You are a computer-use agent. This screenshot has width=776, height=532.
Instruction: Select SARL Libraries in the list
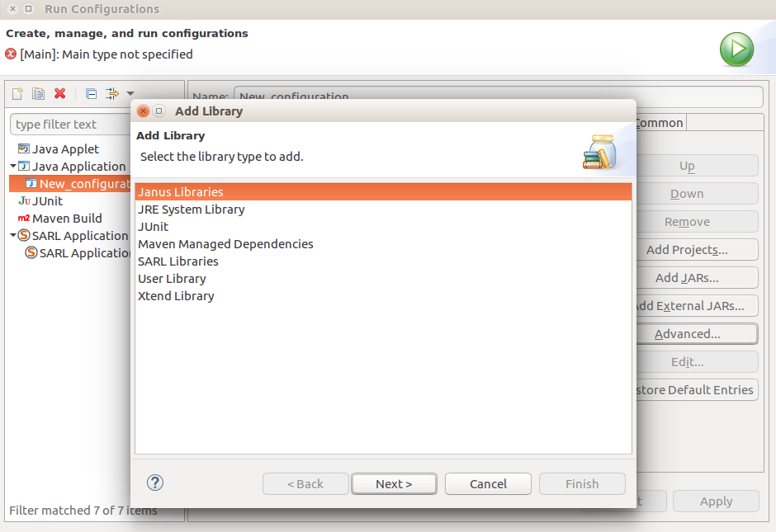coord(383,261)
